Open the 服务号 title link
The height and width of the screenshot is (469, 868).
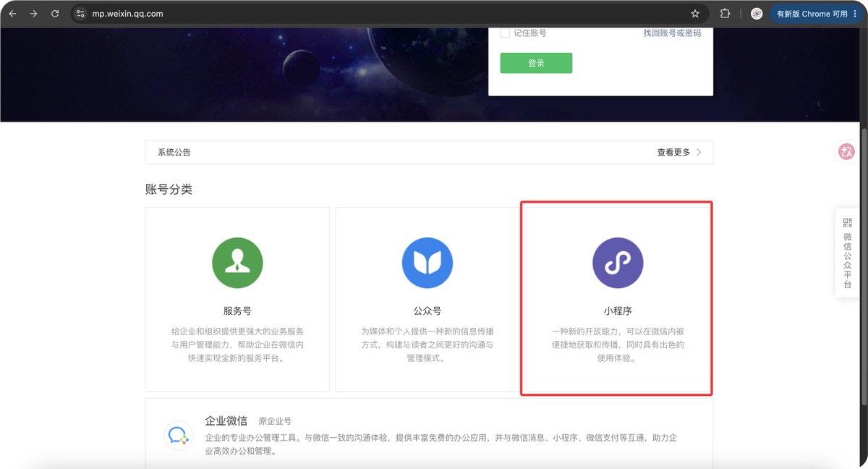237,310
